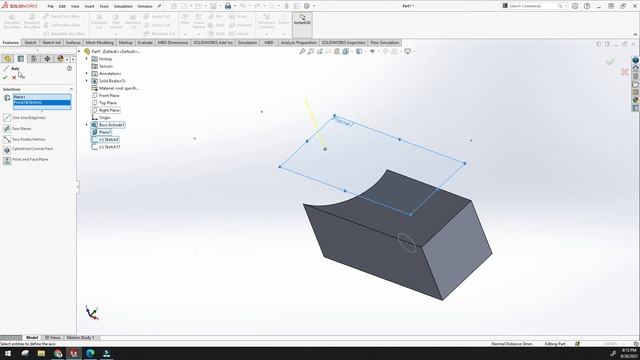Switch to the Flow Simulation tab
The height and width of the screenshot is (360, 640).
(x=384, y=42)
